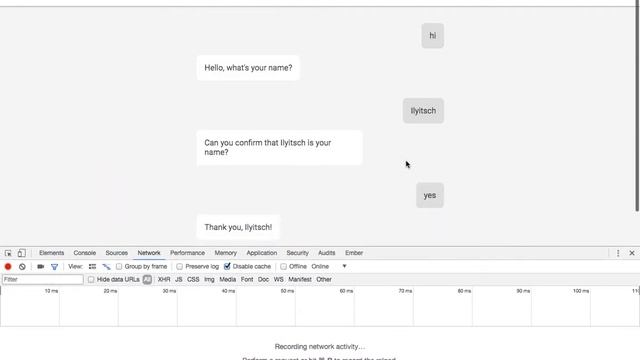Open the Application tab
Screen dimensions: 640x360
pos(262,253)
